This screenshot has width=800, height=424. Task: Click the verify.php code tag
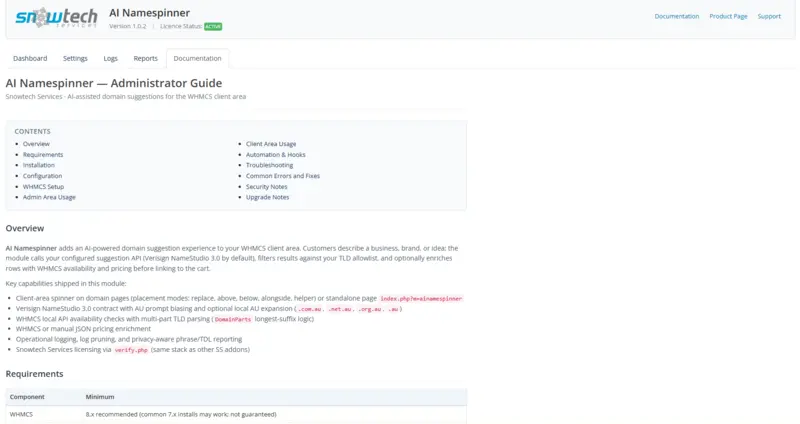coord(131,350)
